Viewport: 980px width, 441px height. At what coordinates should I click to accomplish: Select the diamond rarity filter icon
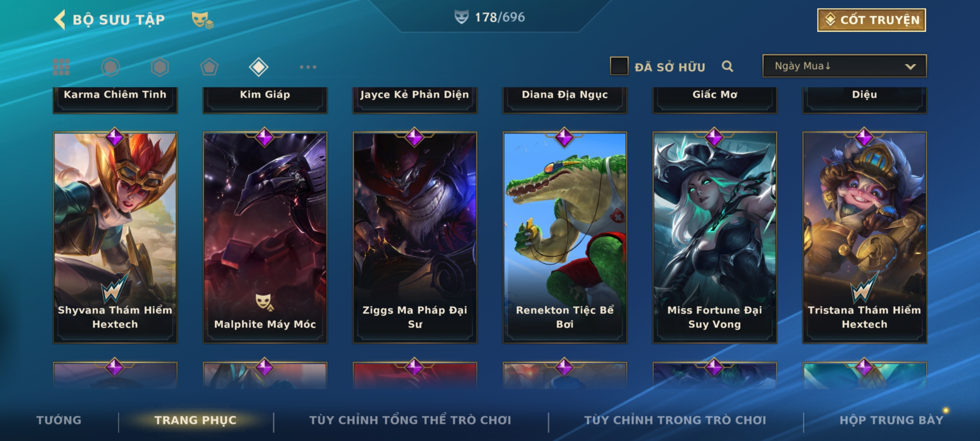258,67
